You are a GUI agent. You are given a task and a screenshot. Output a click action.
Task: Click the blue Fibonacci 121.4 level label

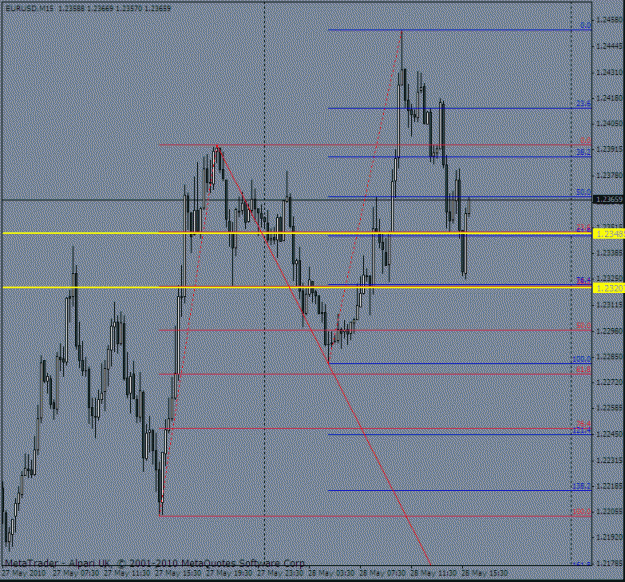click(582, 431)
